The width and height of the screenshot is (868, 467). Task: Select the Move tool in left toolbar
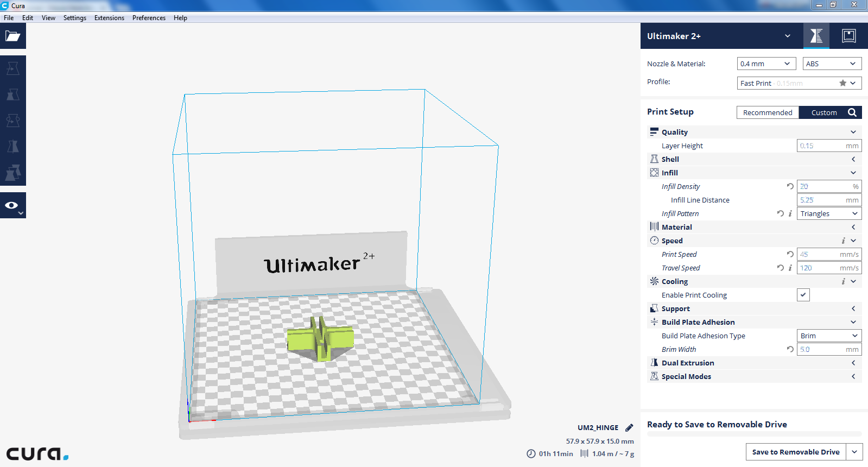point(13,68)
